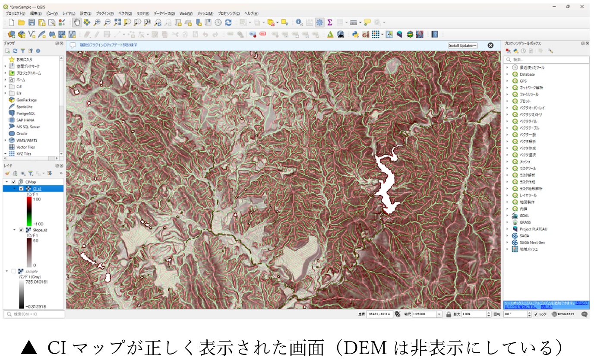Click the Identify Features info icon
The width and height of the screenshot is (594, 364).
click(x=299, y=22)
